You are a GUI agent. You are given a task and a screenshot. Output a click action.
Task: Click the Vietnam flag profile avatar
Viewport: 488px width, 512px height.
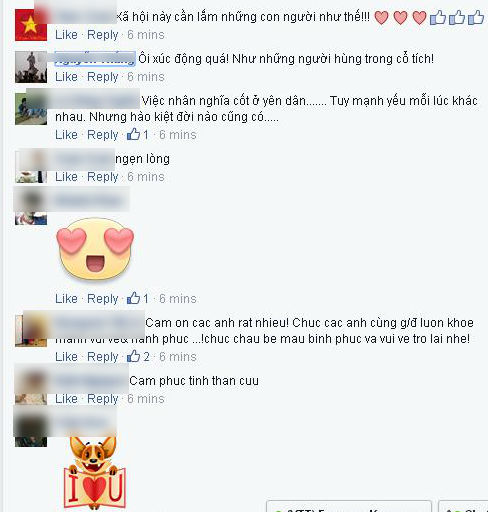click(x=31, y=25)
